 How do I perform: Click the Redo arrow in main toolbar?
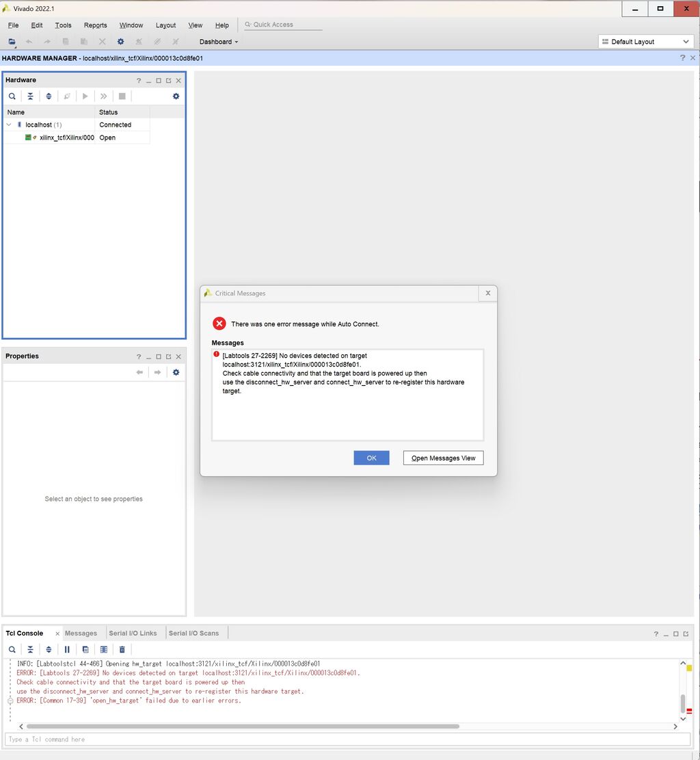[47, 42]
